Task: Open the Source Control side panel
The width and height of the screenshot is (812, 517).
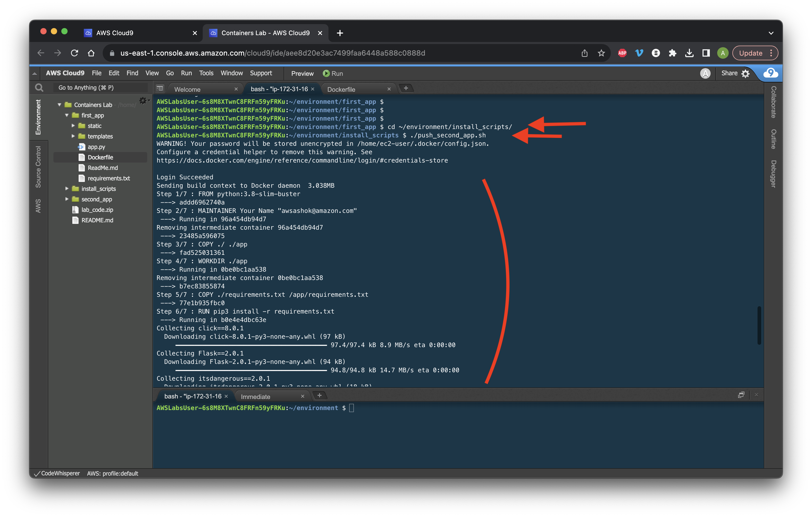Action: pos(38,167)
